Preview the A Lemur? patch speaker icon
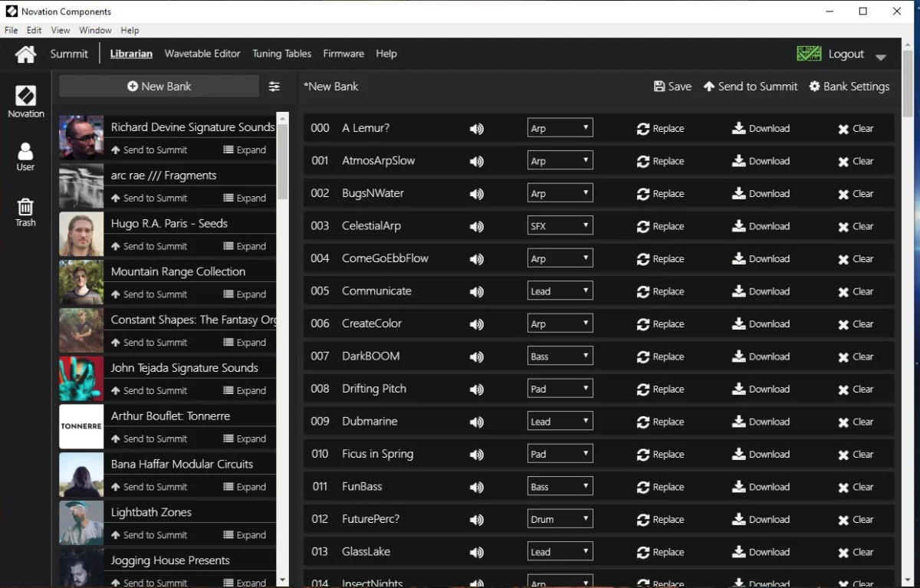This screenshot has width=920, height=588. click(x=477, y=129)
